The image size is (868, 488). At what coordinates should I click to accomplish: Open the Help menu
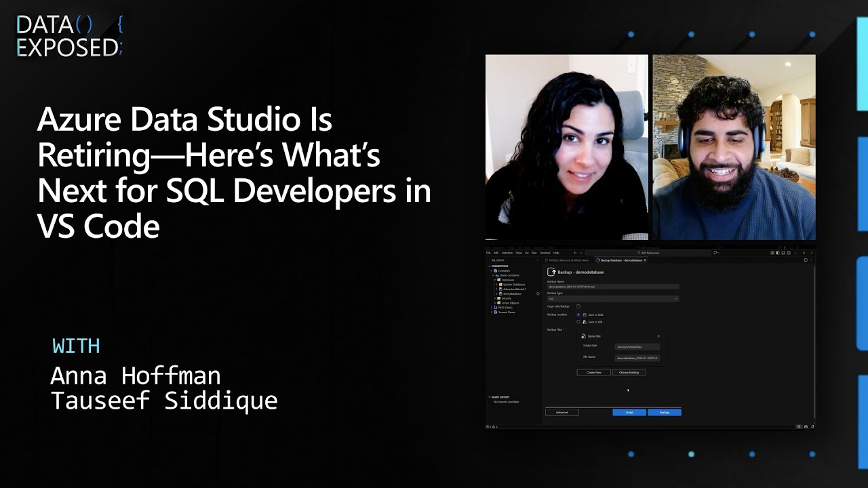[556, 253]
